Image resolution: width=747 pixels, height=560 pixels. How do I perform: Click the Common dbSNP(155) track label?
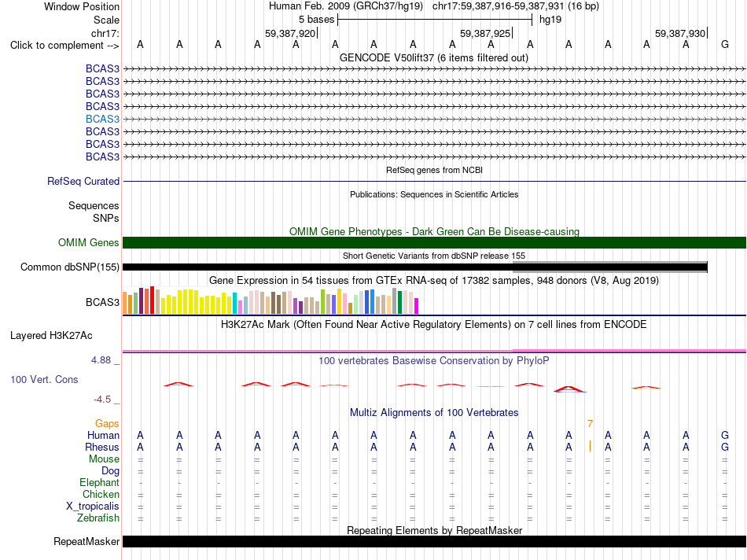[70, 267]
